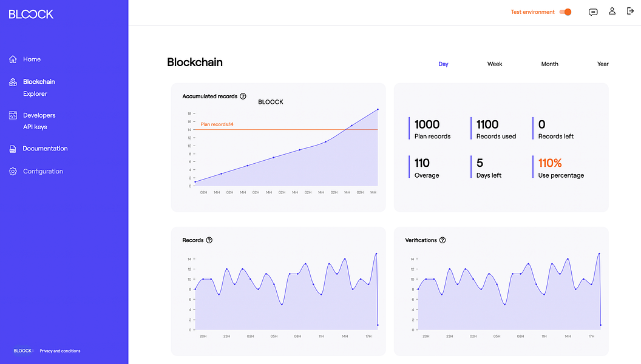
Task: Click the tallest peak on the Records chart
Action: 377,254
